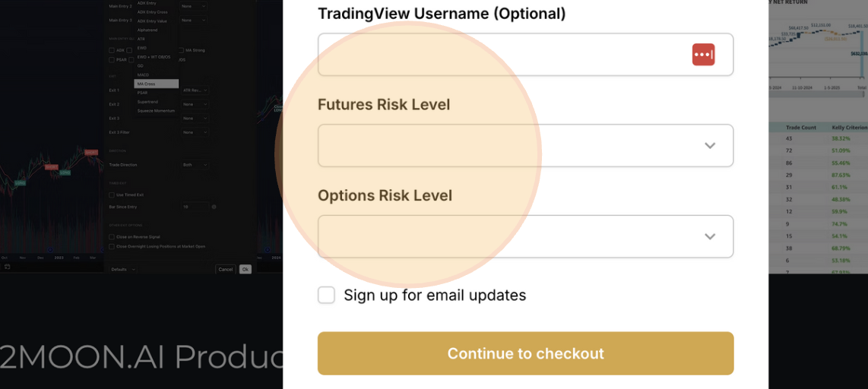Screen dimensions: 868x389
Task: Click the info icon beside Bar Since Entry
Action: [214, 207]
